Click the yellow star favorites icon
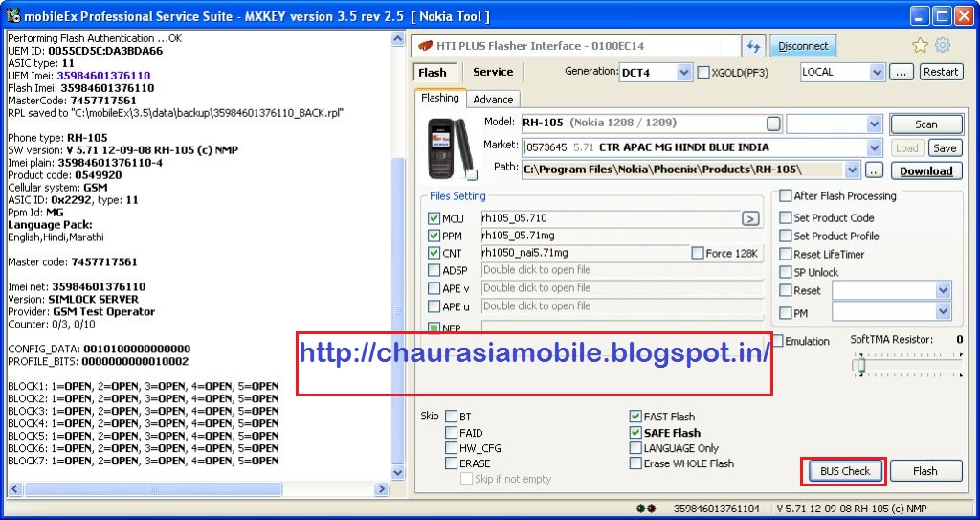The image size is (980, 520). (x=920, y=45)
